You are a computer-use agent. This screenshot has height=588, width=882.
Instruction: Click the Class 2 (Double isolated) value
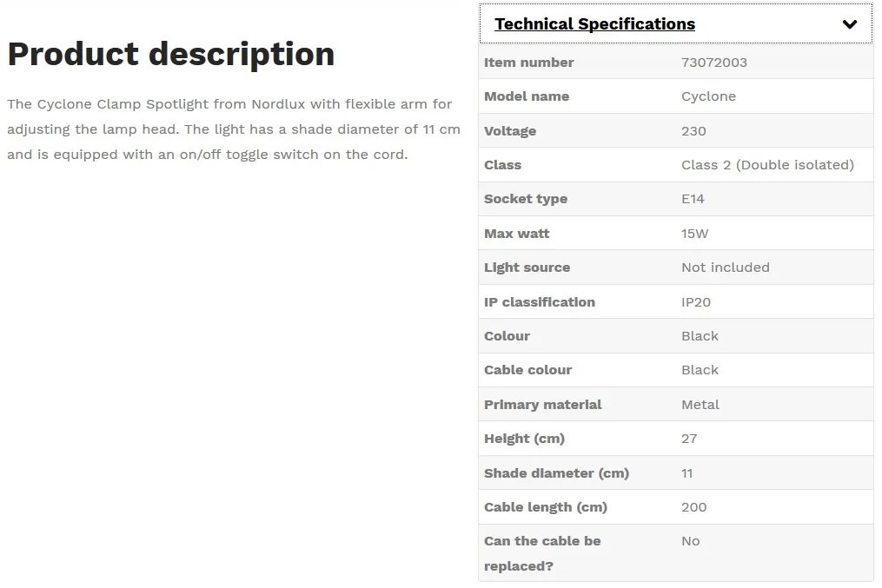click(x=767, y=165)
